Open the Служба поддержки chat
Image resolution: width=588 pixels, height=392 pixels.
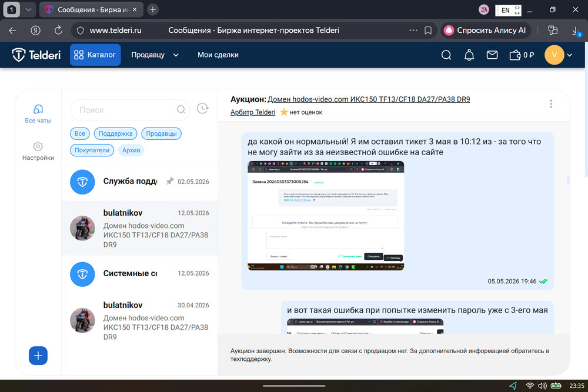[x=139, y=182]
